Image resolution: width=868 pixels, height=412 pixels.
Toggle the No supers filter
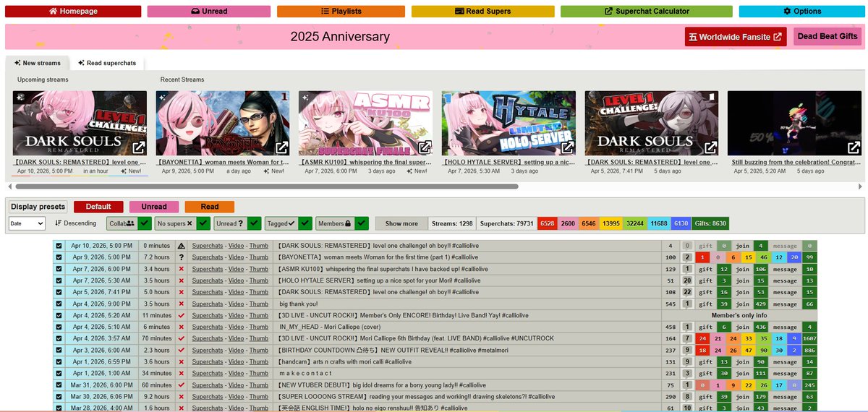pos(203,223)
